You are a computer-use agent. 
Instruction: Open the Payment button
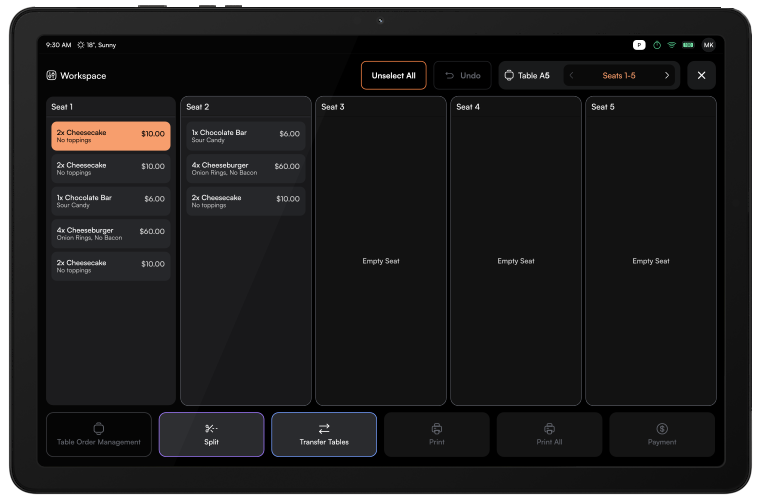tap(662, 434)
